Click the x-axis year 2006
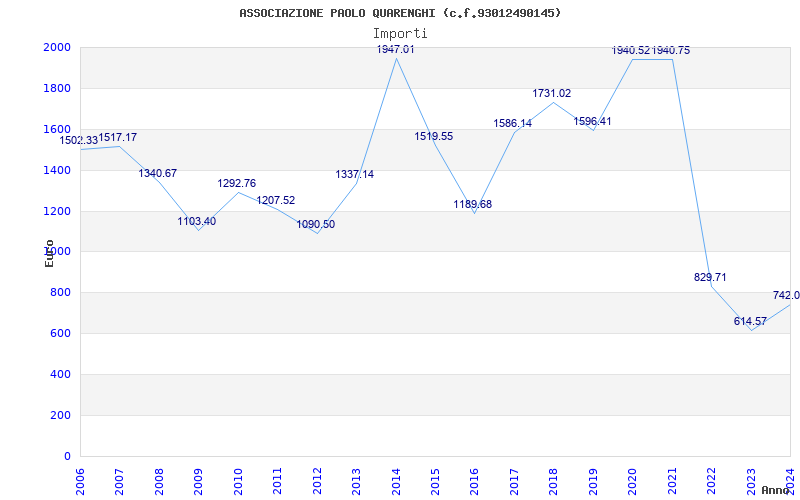The width and height of the screenshot is (800, 500). pyautogui.click(x=80, y=482)
